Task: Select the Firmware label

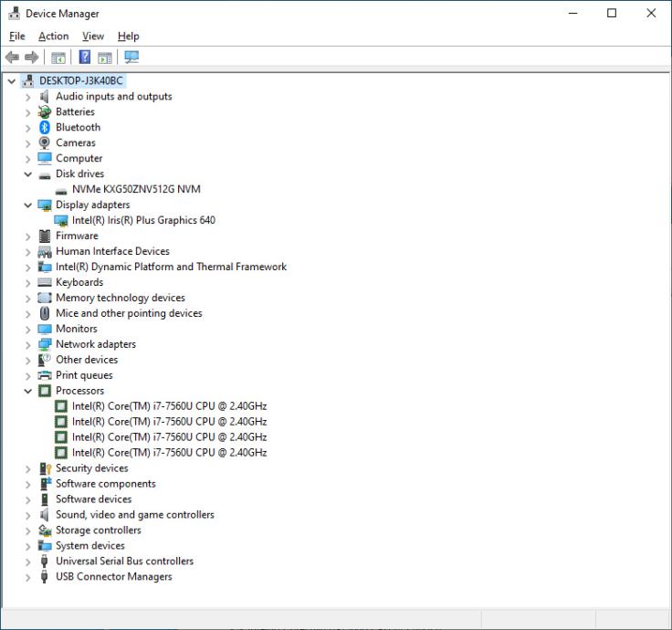Action: click(77, 236)
